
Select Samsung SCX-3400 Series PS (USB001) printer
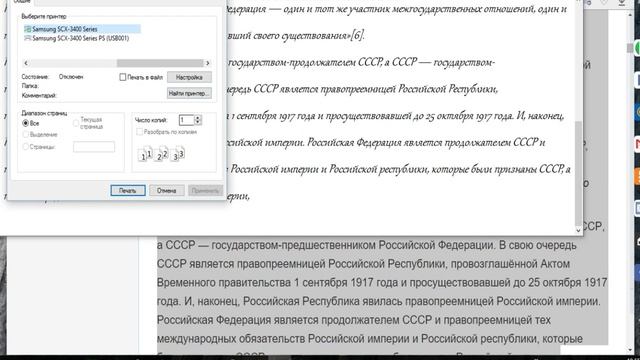[77, 38]
